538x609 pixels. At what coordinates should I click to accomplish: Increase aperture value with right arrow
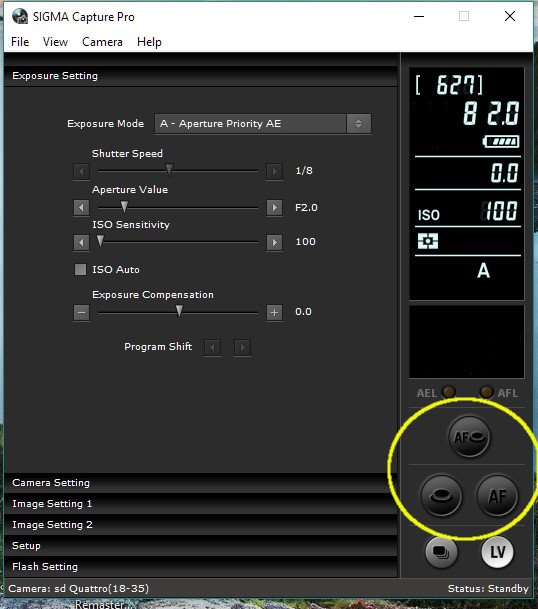[274, 207]
